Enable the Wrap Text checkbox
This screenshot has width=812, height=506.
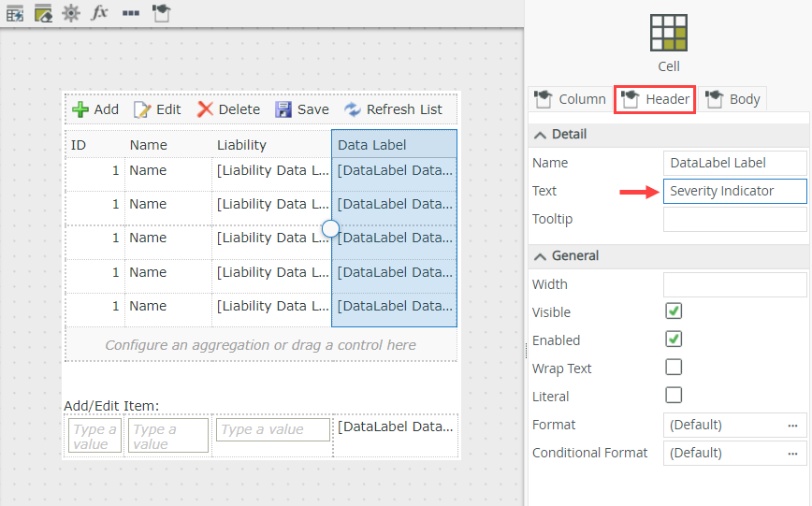[x=674, y=368]
